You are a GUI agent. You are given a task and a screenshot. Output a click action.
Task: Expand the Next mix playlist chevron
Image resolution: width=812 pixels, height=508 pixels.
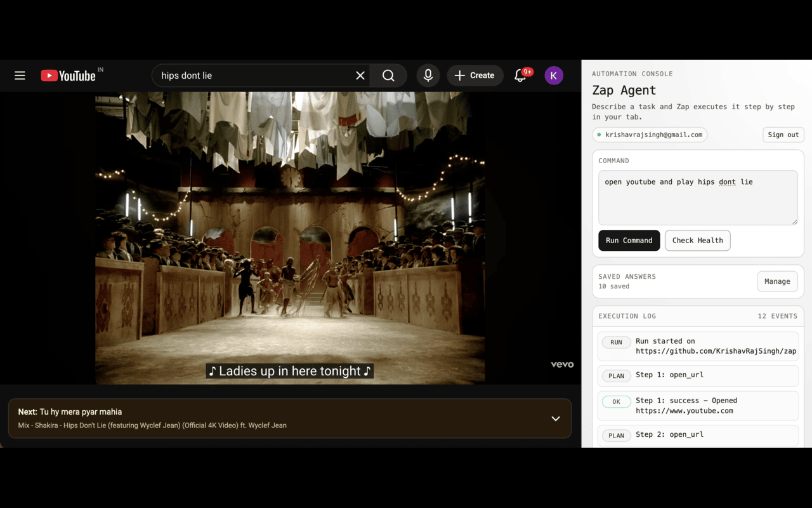click(556, 418)
